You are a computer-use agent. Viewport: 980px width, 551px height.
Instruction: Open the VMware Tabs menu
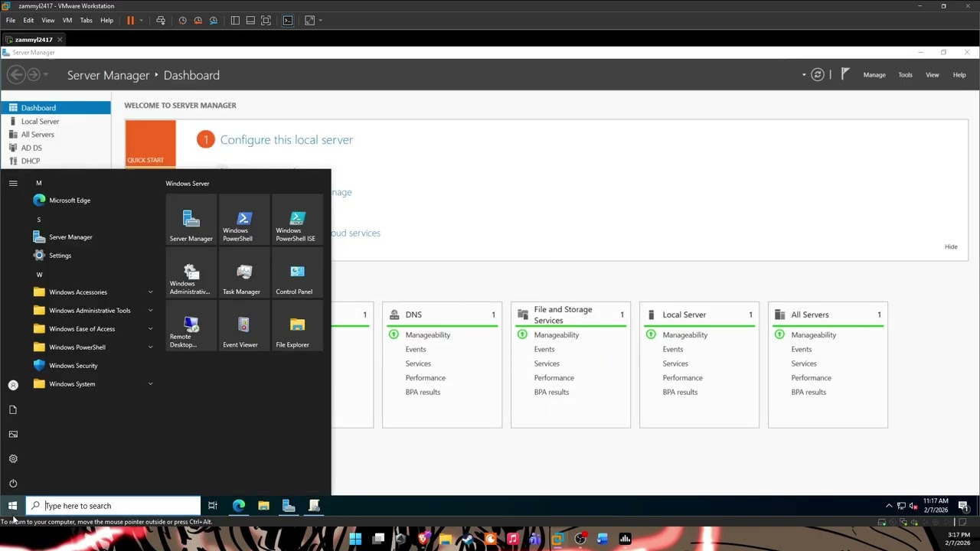tap(87, 21)
